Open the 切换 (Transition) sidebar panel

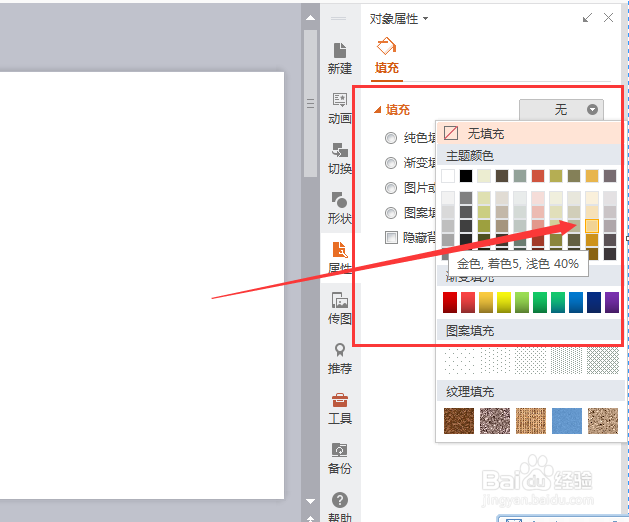click(340, 158)
